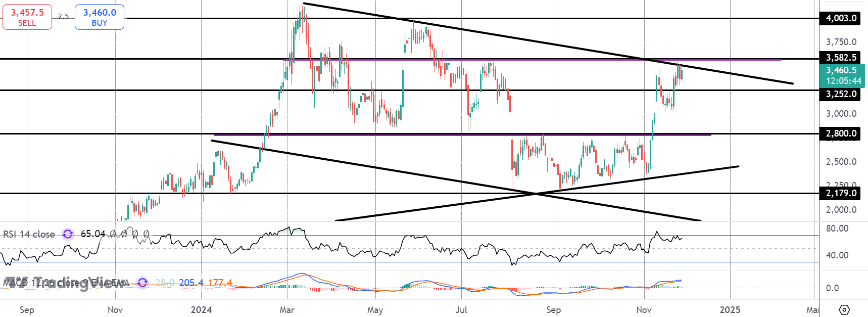Click the current price 3,460.5 countdown label
Viewport: 868px width, 317px height.
pyautogui.click(x=843, y=75)
